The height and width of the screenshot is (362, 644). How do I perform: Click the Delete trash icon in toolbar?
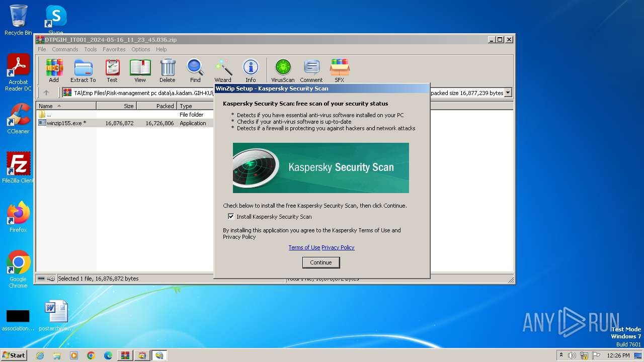pyautogui.click(x=168, y=70)
